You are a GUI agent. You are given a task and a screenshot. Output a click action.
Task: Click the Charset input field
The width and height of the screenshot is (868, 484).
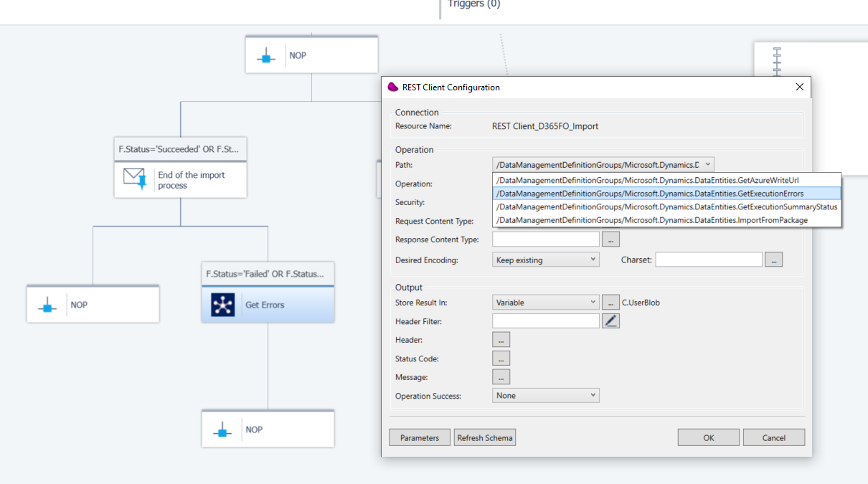point(709,260)
